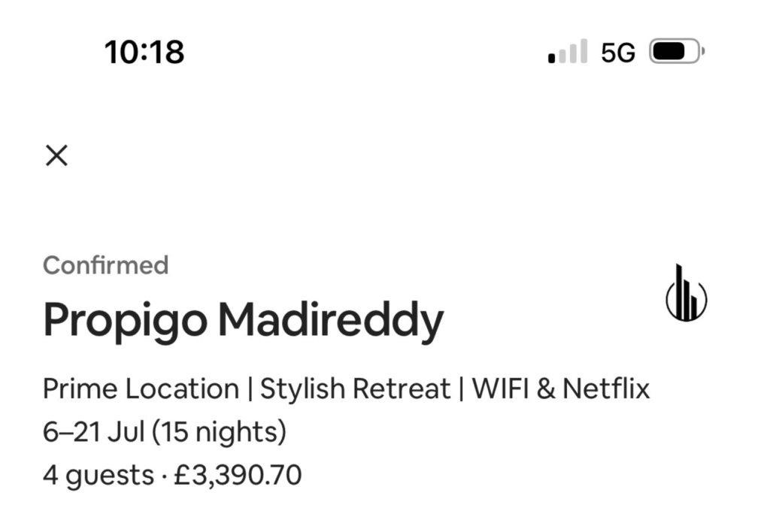Tap the 10:18 clock in status bar
Screen dimensions: 770x532
[144, 53]
